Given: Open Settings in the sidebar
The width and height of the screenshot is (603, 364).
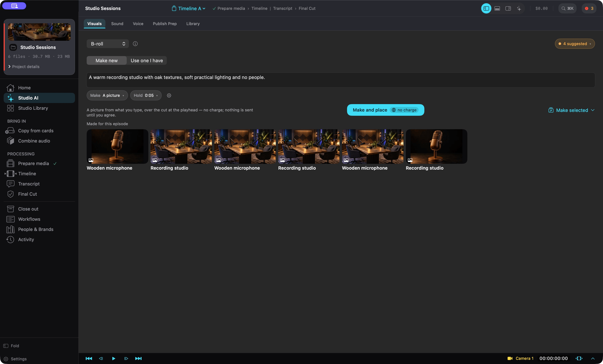Looking at the screenshot, I should 15,359.
